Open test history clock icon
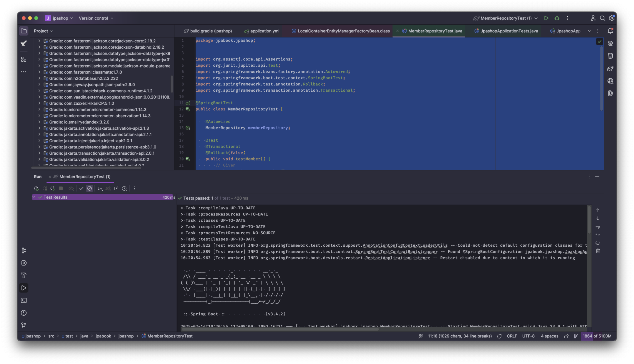Viewport: 634px width, 364px height. point(124,189)
